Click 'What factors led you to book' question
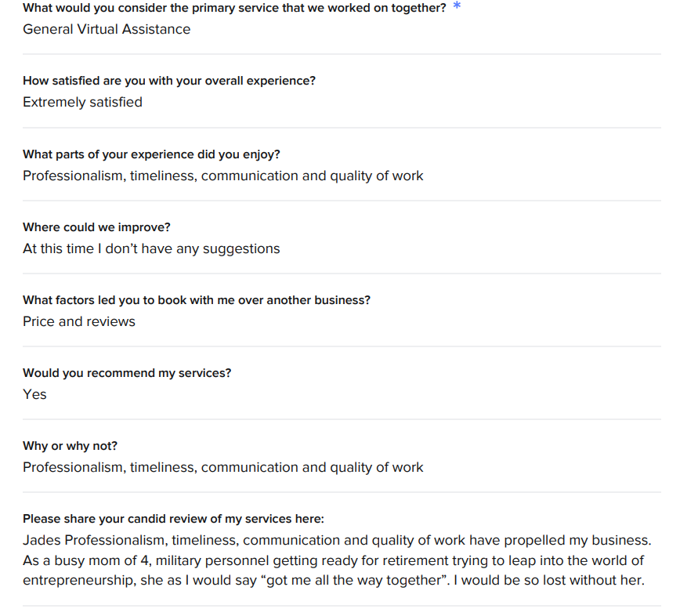 click(x=197, y=300)
